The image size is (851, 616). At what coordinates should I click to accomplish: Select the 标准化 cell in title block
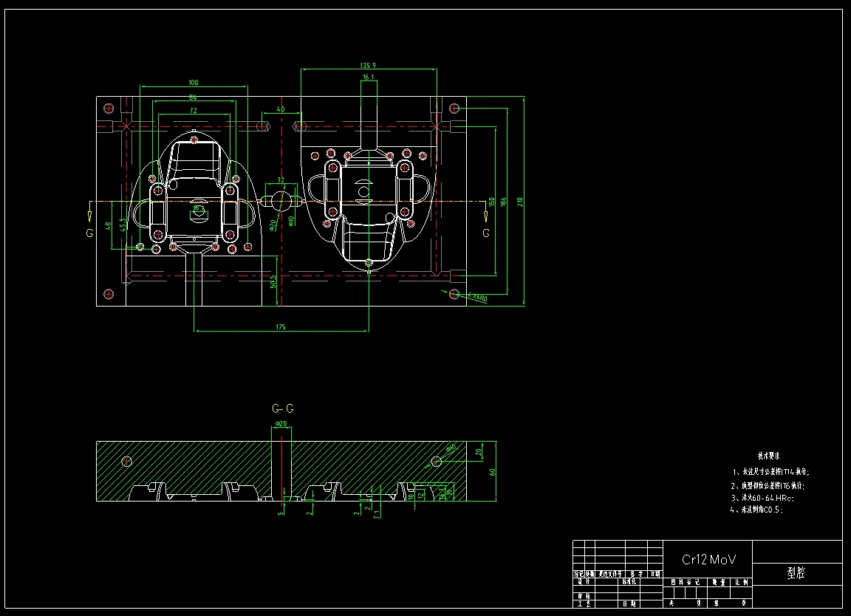tap(629, 581)
